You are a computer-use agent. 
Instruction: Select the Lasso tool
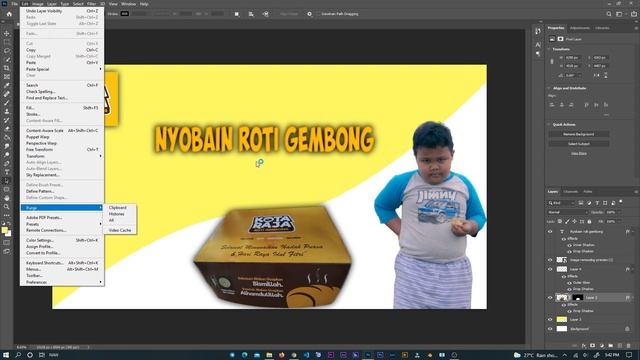(7, 51)
